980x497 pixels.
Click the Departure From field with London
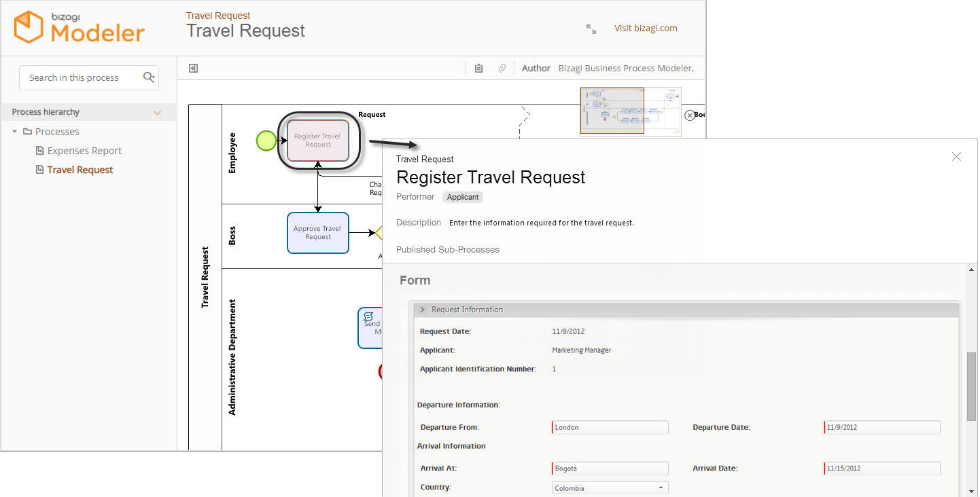point(610,427)
